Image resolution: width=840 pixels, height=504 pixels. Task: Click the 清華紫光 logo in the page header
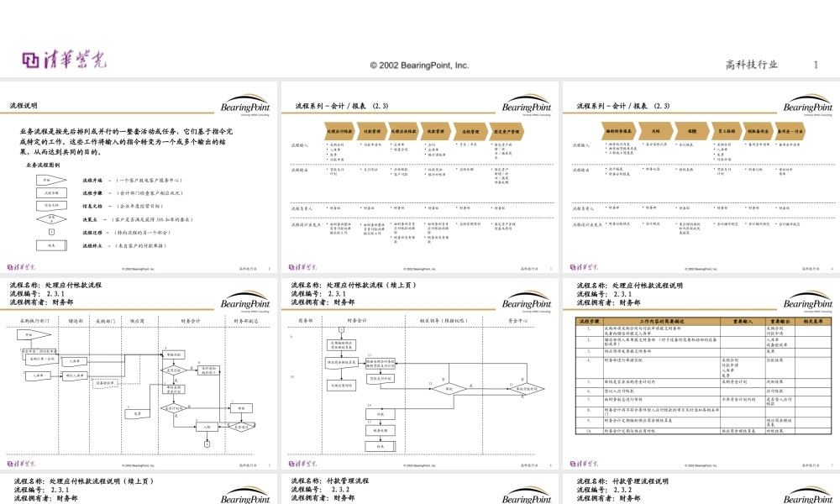pyautogui.click(x=65, y=60)
